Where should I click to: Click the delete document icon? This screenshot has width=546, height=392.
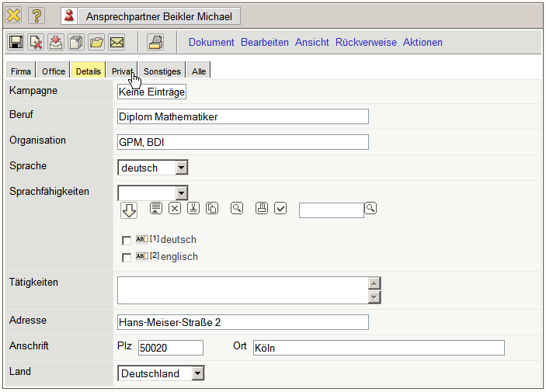36,43
